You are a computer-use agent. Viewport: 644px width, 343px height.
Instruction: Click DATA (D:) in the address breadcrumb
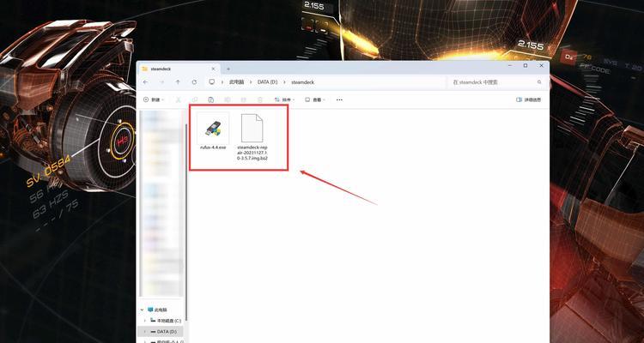(267, 82)
